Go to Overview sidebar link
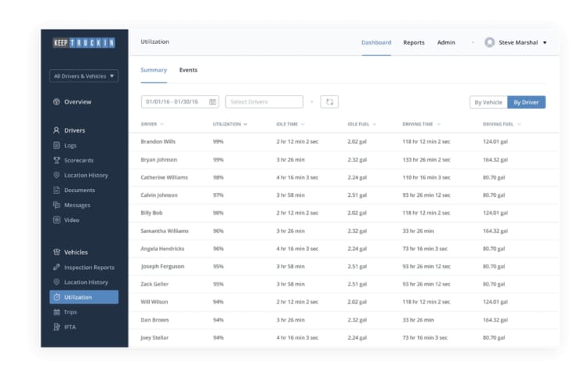The height and width of the screenshot is (375, 588). pos(78,102)
